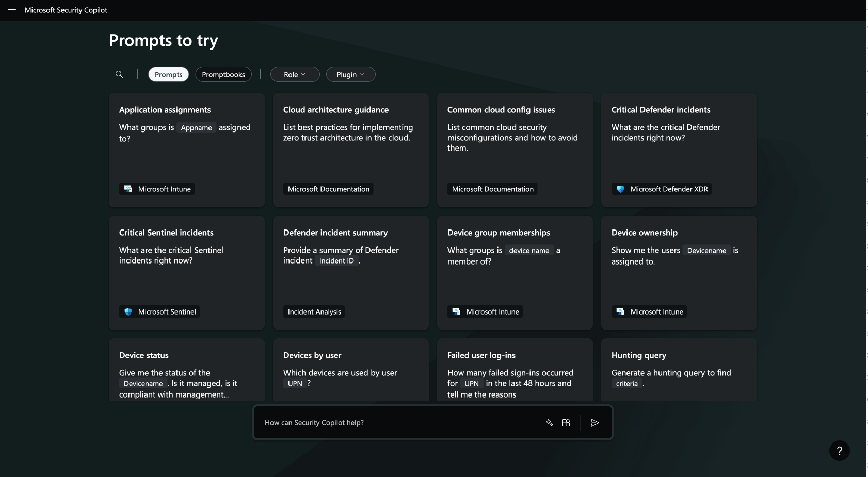Screen dimensions: 868x477
Task: Click the send arrow icon
Action: click(x=594, y=423)
